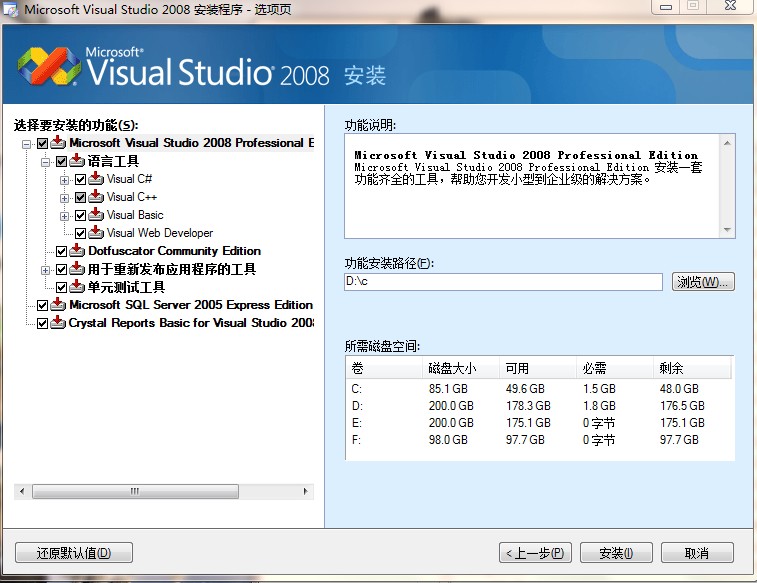This screenshot has width=757, height=583.
Task: Click install icon beside Crystal Reports Basic
Action: tap(58, 323)
